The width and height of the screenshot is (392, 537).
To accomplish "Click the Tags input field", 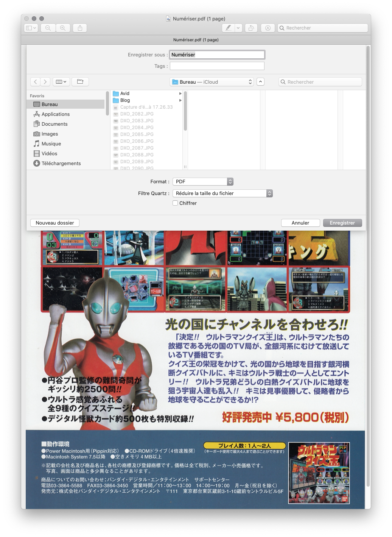I will pos(217,66).
